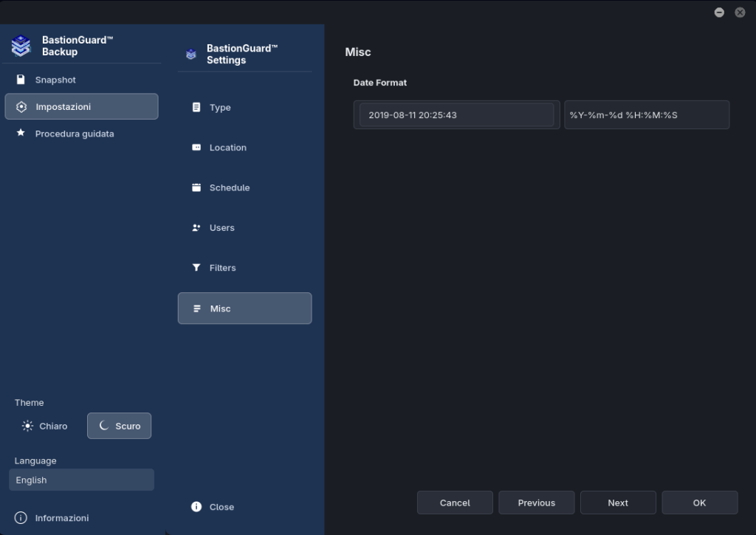Open the date format preview dropdown

pyautogui.click(x=456, y=114)
